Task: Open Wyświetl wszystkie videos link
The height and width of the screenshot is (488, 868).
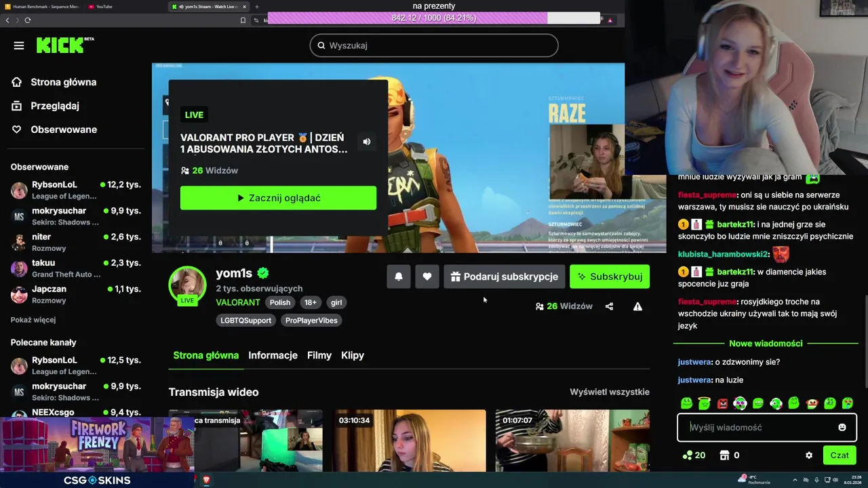Action: pos(610,392)
